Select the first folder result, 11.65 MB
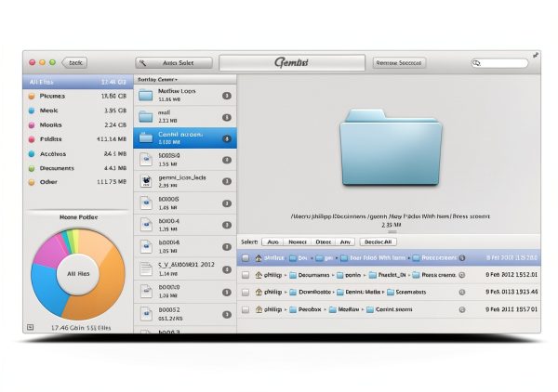This screenshot has height=392, width=558. point(185,96)
